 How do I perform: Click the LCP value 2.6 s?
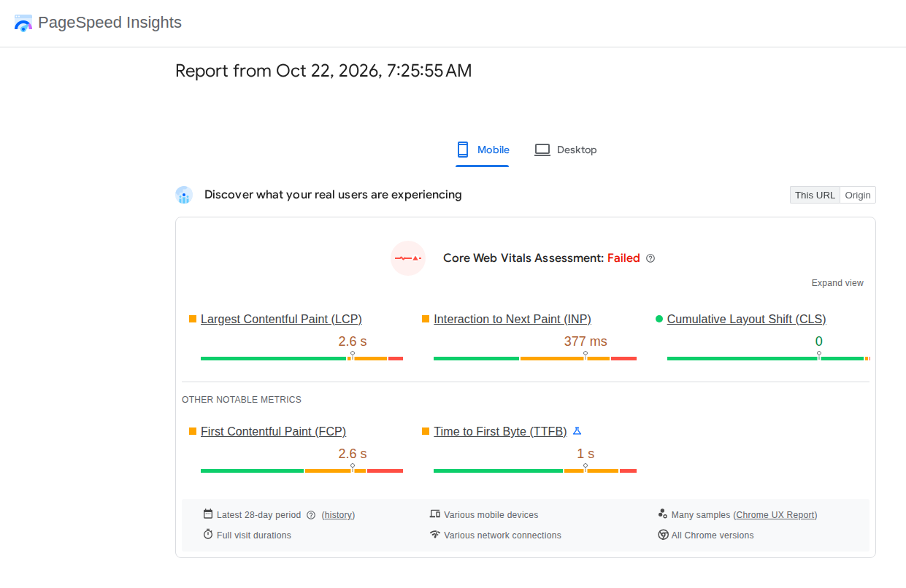coord(353,341)
